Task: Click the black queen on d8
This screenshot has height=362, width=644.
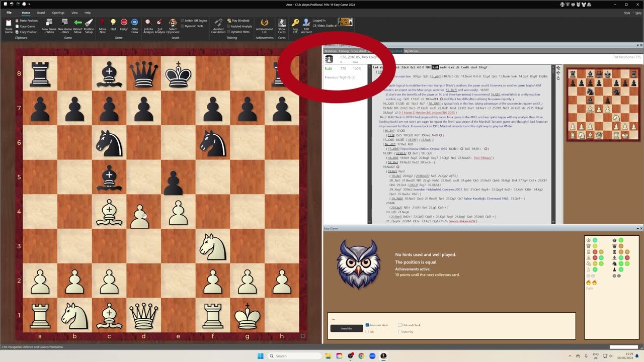Action: tap(143, 75)
